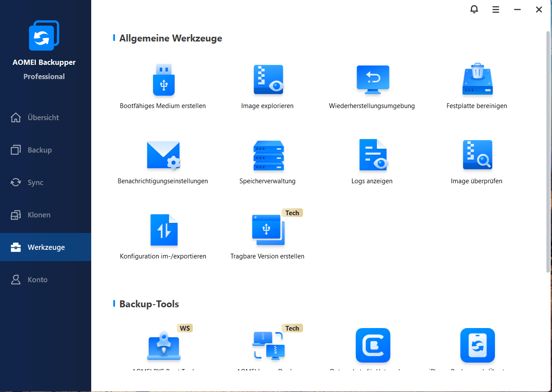Open the Speicherverwaltung tool

pyautogui.click(x=268, y=156)
